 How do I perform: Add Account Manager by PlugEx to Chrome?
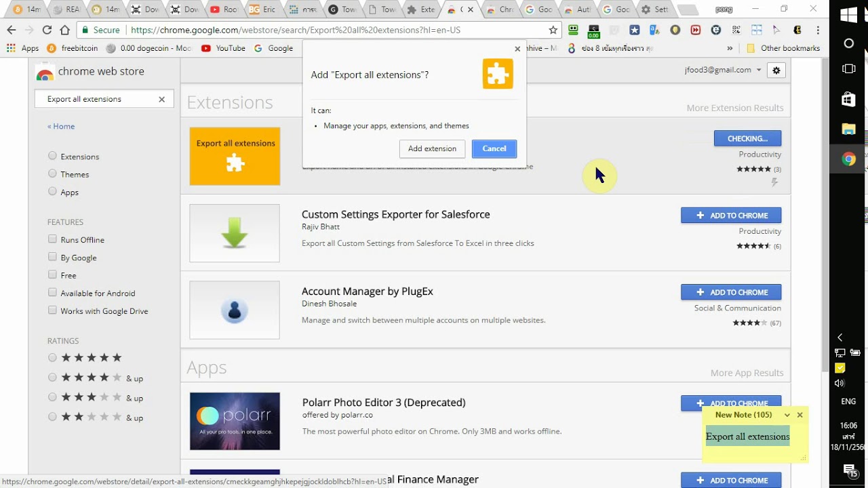[731, 292]
